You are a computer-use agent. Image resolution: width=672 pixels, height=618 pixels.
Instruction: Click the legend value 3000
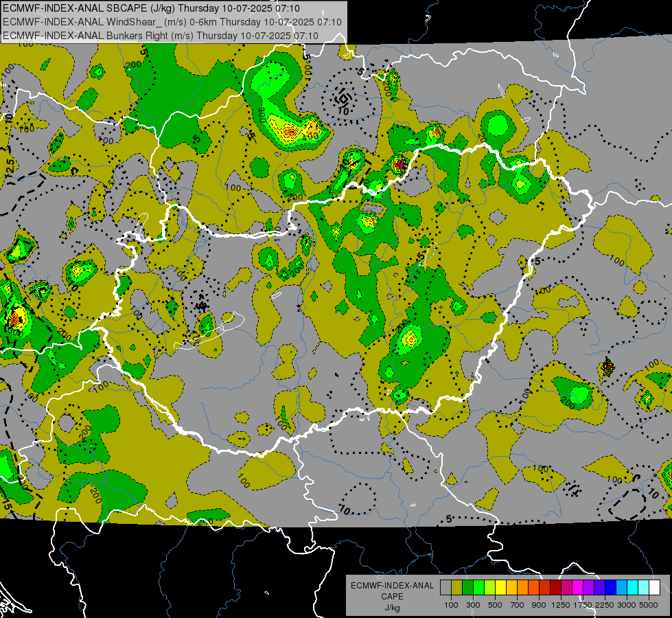tap(626, 605)
